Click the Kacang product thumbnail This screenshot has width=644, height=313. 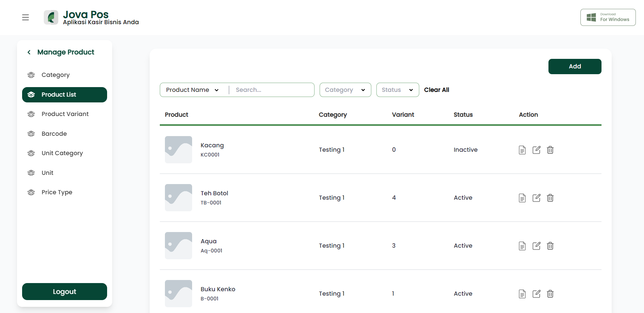click(x=179, y=150)
